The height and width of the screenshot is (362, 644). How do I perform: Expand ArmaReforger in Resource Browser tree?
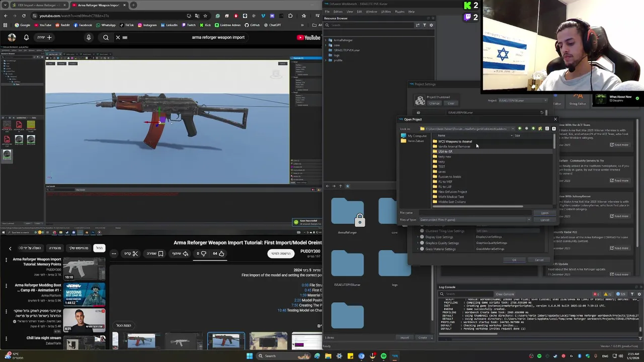click(x=326, y=40)
